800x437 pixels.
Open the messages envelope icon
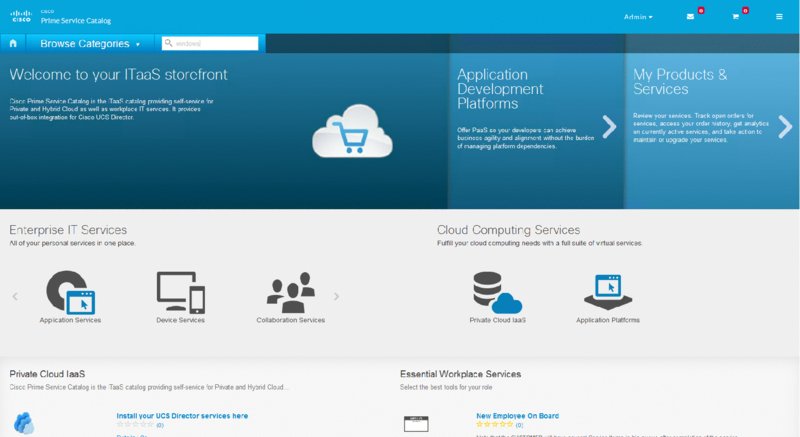pyautogui.click(x=690, y=17)
